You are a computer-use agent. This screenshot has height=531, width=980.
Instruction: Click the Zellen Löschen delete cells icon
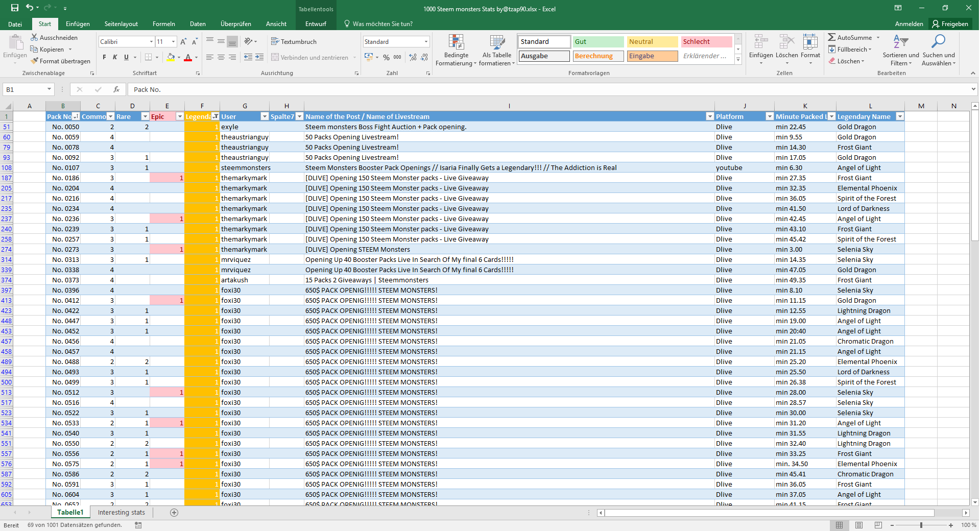pos(787,42)
